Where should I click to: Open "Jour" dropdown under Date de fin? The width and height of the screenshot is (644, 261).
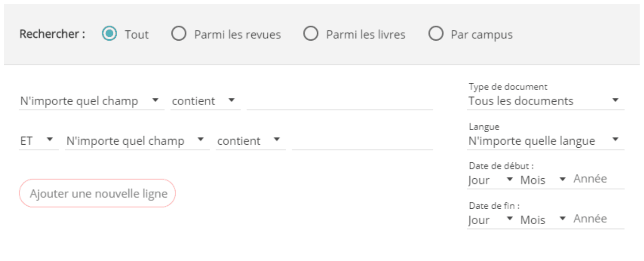[x=491, y=220]
